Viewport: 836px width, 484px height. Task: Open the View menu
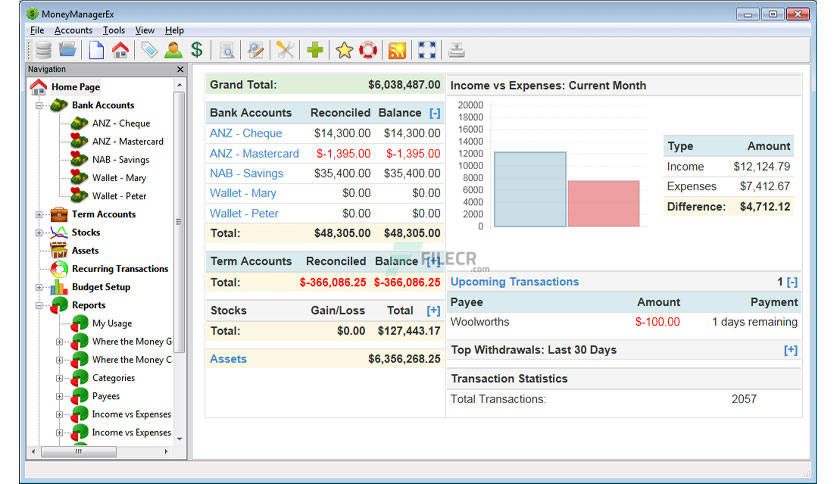pos(144,30)
